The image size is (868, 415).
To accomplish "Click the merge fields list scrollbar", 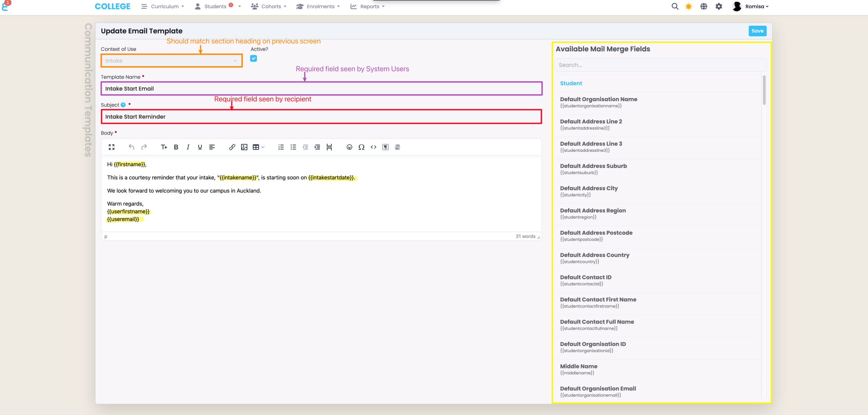I will [764, 90].
